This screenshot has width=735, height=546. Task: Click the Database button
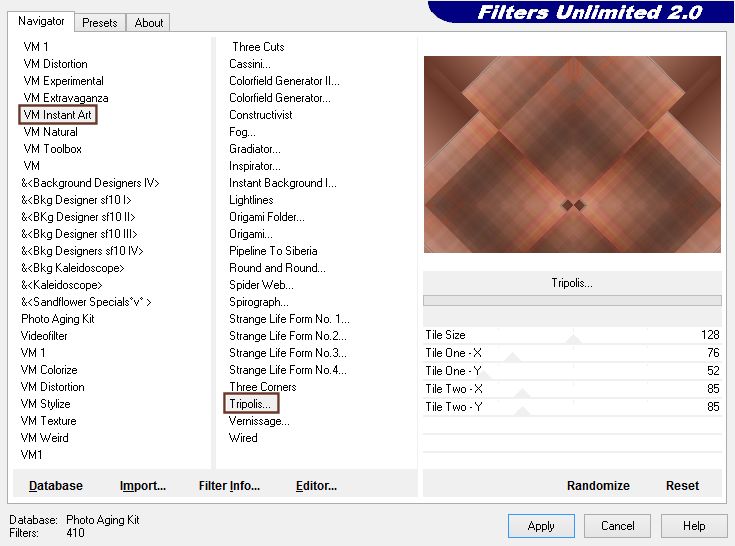tap(56, 486)
